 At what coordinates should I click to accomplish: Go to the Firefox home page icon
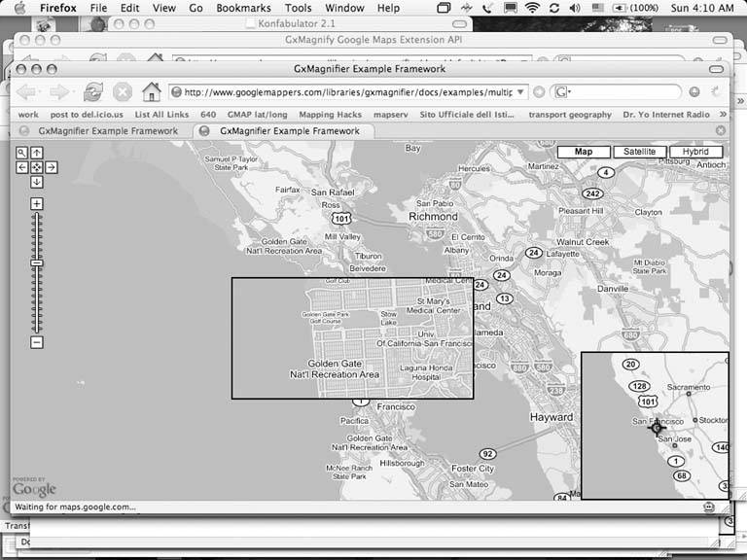click(151, 91)
